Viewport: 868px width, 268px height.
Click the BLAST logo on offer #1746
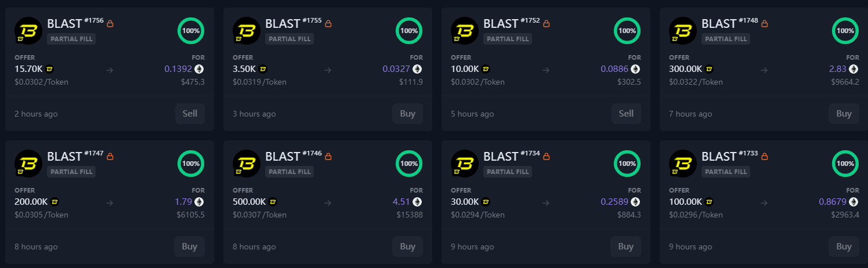click(246, 164)
